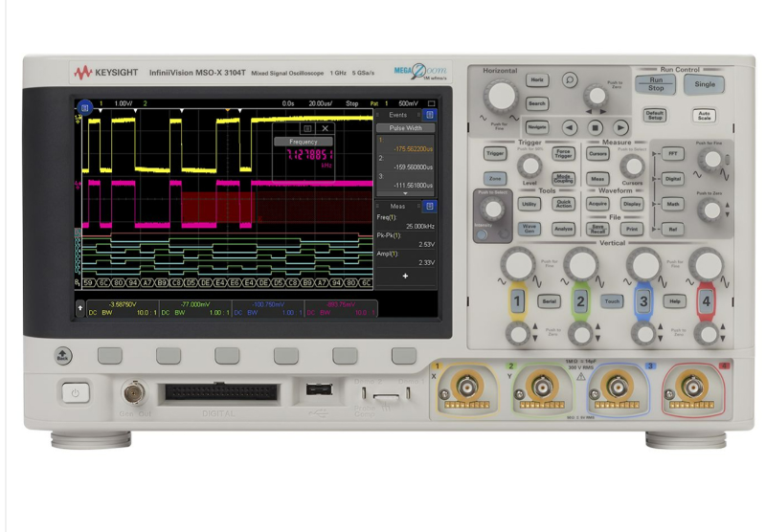This screenshot has height=532, width=766.
Task: Tap the Events sidebar blue panel icon
Action: pos(430,115)
